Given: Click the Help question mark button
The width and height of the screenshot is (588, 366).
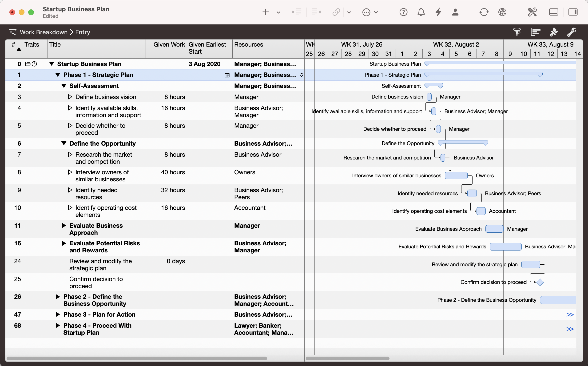Looking at the screenshot, I should click(x=403, y=12).
